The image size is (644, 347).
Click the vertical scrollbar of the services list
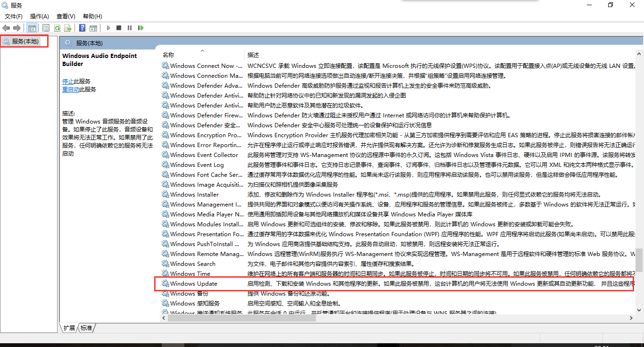tap(640, 259)
